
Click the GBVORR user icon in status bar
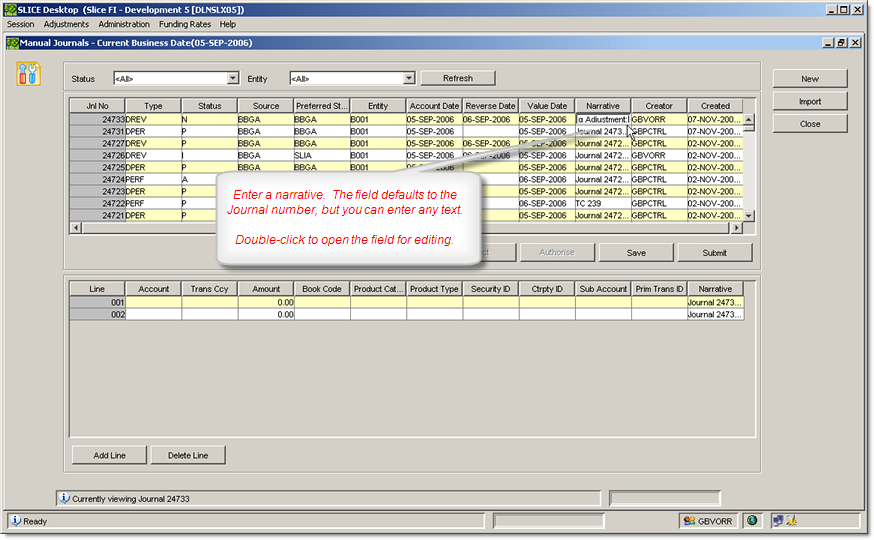pos(688,521)
